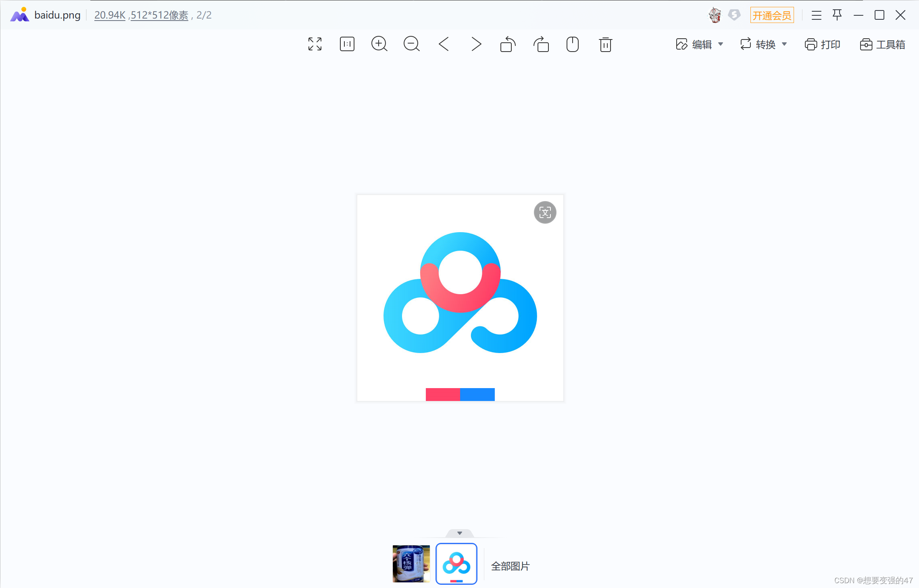
Task: Click the app logo icon
Action: click(x=19, y=15)
